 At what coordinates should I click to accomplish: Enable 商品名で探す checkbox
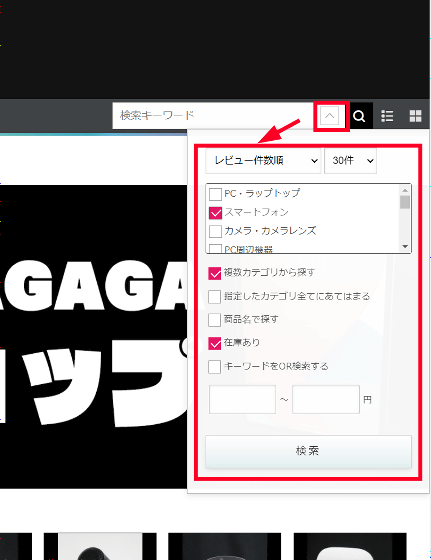point(215,320)
